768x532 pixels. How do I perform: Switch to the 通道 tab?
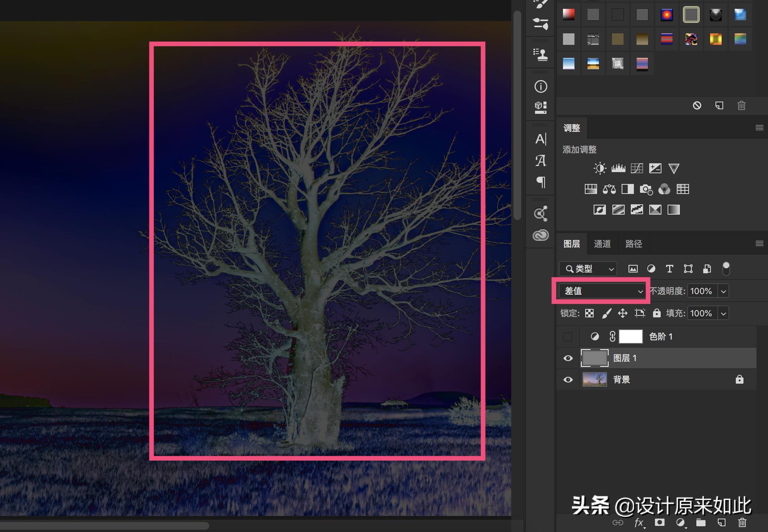click(602, 244)
